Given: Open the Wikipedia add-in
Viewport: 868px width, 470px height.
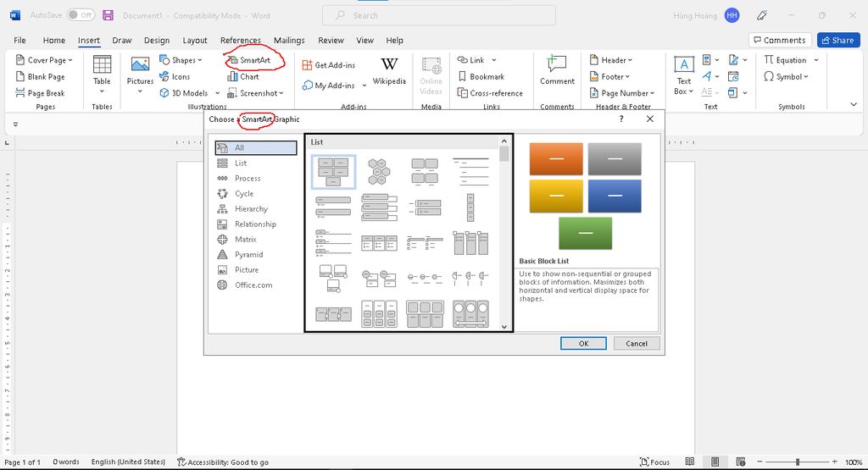Looking at the screenshot, I should click(x=389, y=71).
